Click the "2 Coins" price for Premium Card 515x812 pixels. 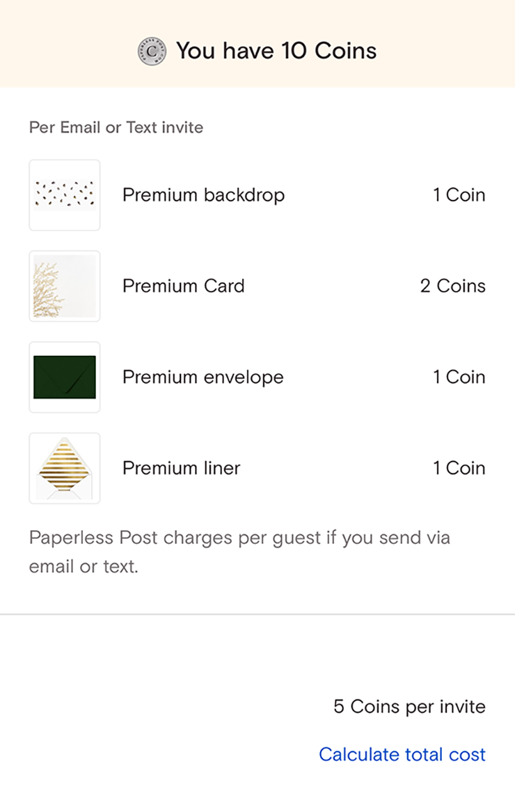452,286
